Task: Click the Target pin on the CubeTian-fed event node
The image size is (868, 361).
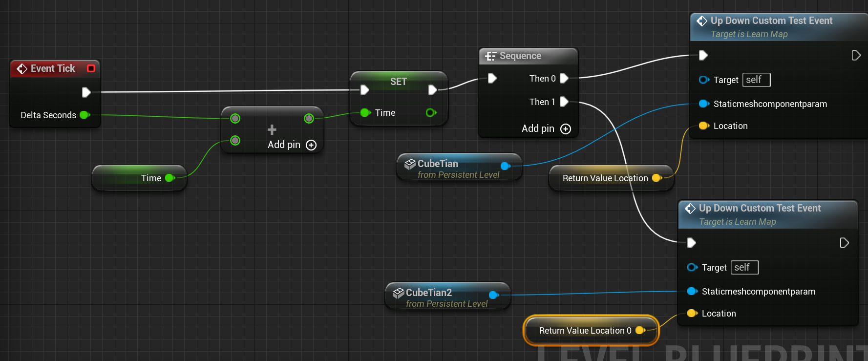Action: [x=704, y=80]
